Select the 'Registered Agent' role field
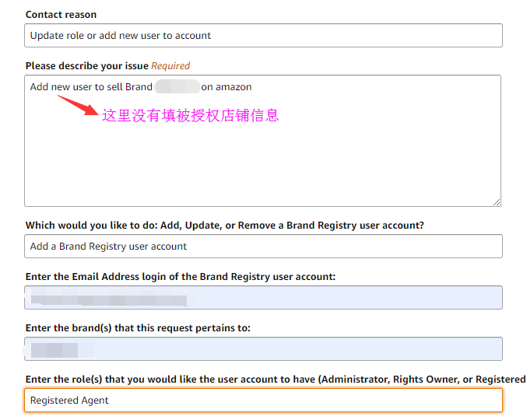The width and height of the screenshot is (527, 420). pos(263,401)
